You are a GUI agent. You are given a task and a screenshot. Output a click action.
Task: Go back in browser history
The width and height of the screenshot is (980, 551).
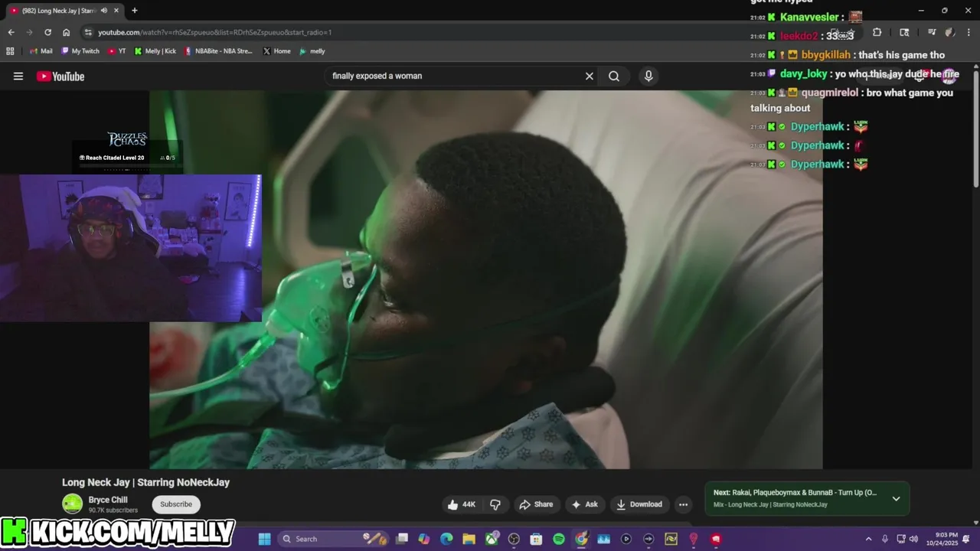(x=11, y=32)
